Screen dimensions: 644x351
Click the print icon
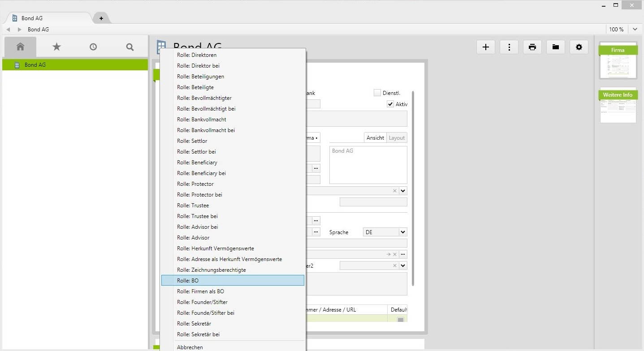click(x=532, y=47)
